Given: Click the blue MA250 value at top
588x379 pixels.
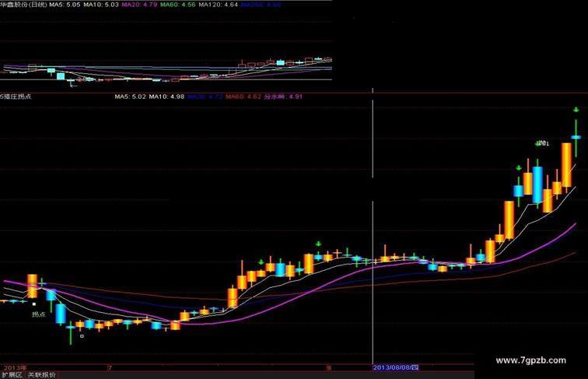Looking at the screenshot, I should [261, 5].
